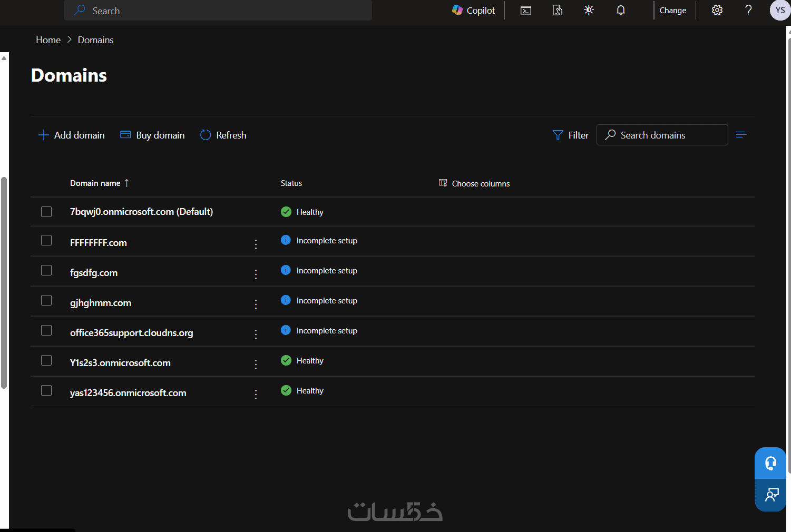Open the fgsdfg.com domain
The image size is (791, 532).
tap(94, 273)
